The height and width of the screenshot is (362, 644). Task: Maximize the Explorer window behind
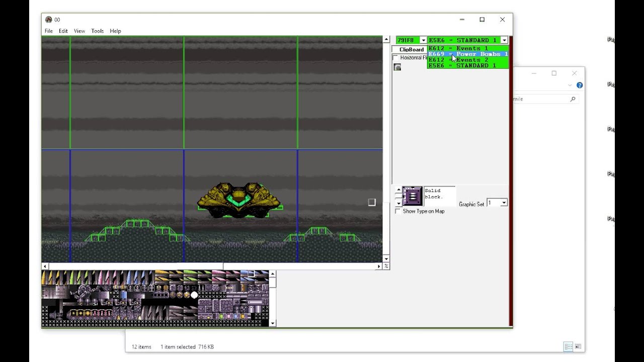coord(554,73)
